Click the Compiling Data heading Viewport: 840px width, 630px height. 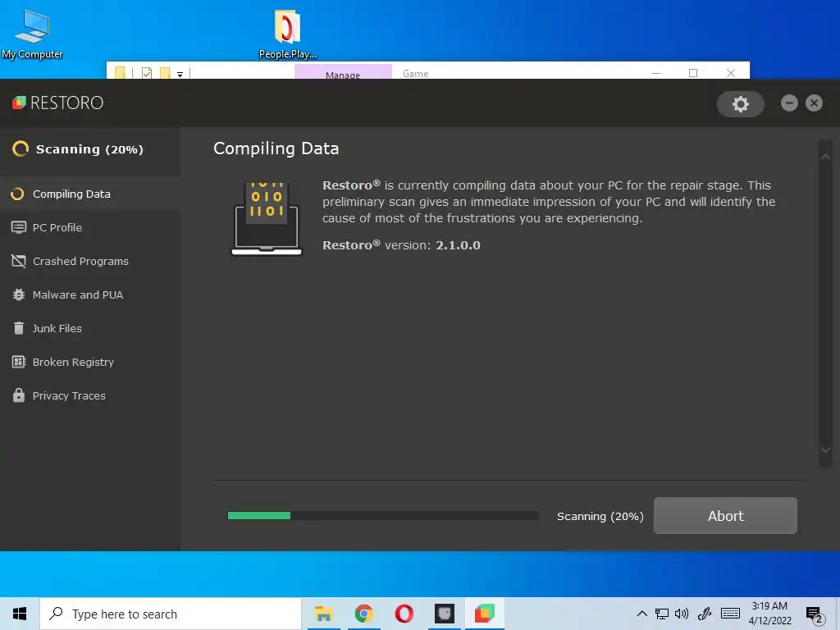tap(276, 148)
